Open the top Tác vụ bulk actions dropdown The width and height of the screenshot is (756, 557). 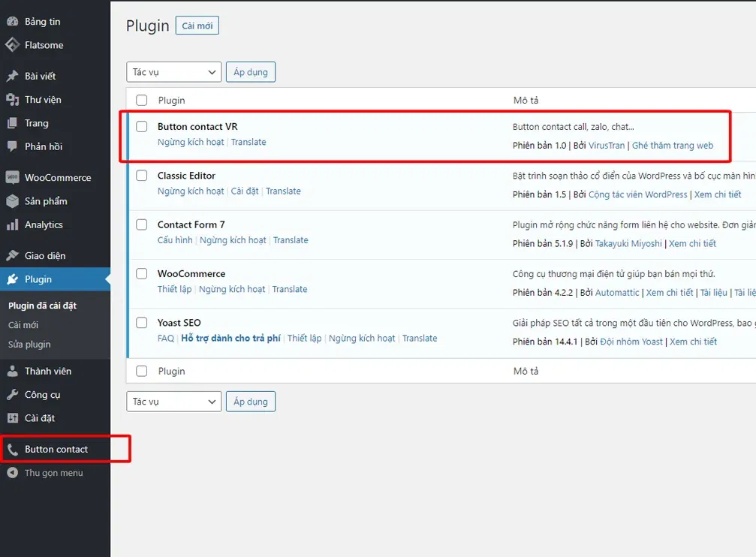(173, 72)
